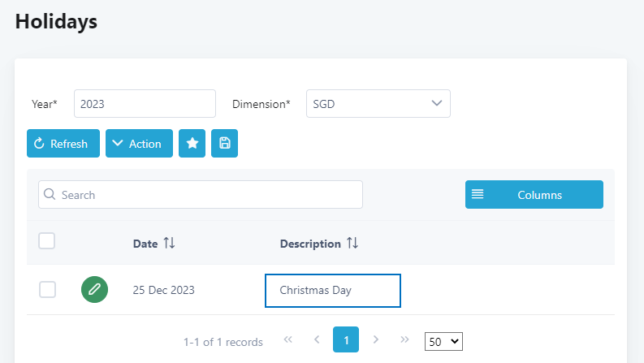Jump to the last page

(x=404, y=340)
